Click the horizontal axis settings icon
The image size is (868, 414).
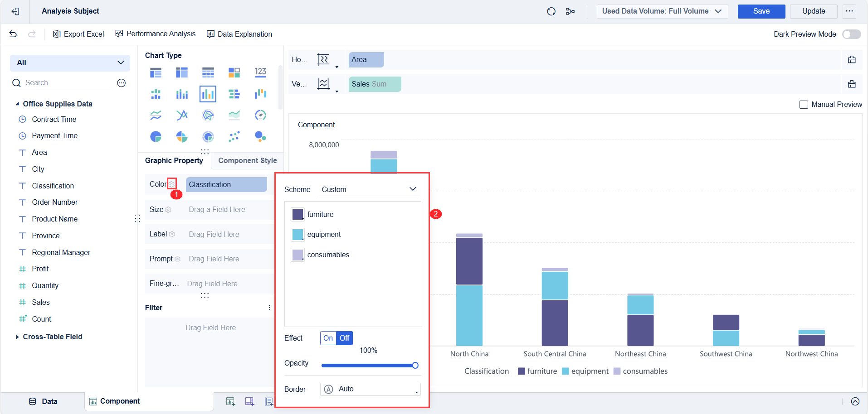pyautogui.click(x=323, y=59)
